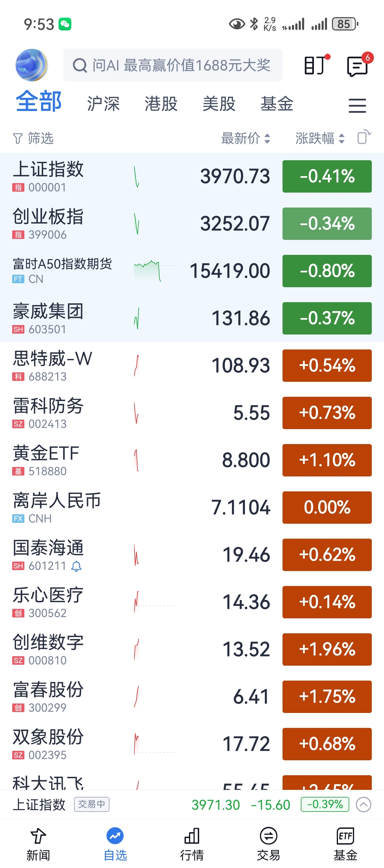Switch to the 港股 tab
384x868 pixels.
pyautogui.click(x=161, y=103)
